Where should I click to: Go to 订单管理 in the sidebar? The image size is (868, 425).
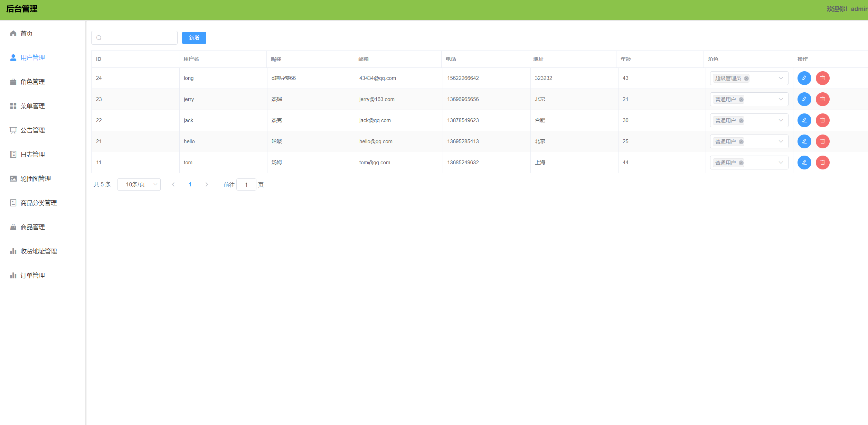tap(32, 276)
